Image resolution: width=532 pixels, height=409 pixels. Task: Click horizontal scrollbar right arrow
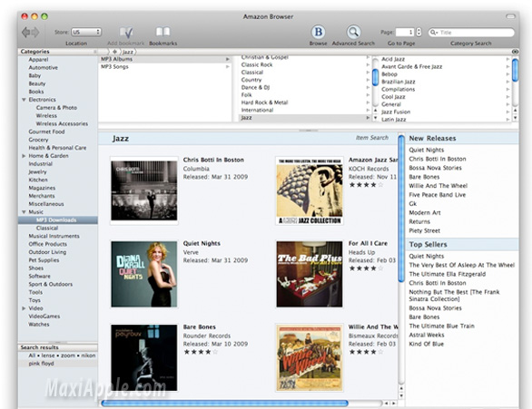coord(394,404)
